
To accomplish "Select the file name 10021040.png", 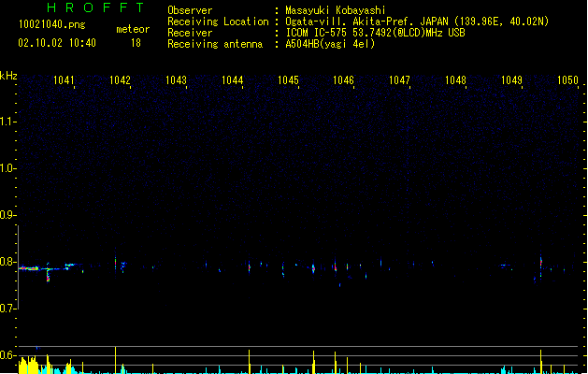I will point(52,24).
